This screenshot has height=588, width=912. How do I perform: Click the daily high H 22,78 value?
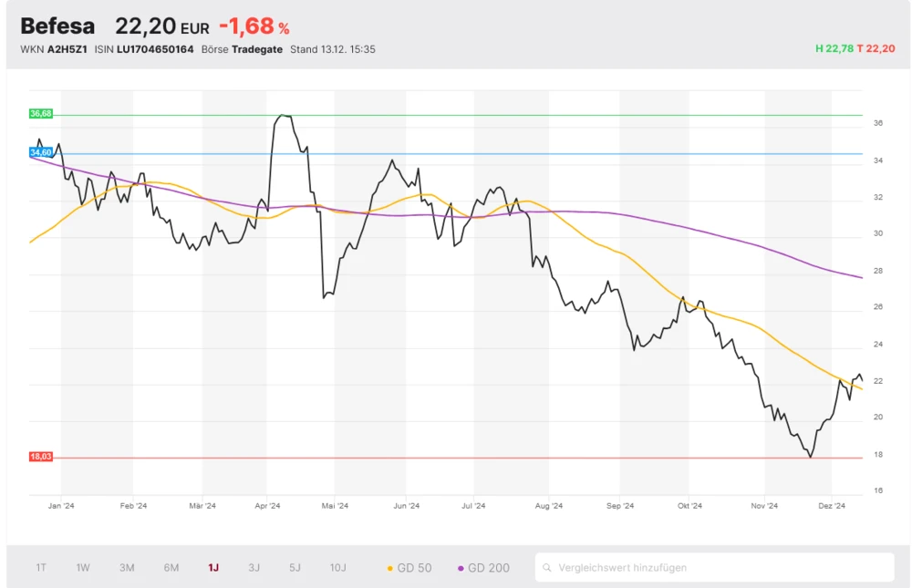pos(834,49)
